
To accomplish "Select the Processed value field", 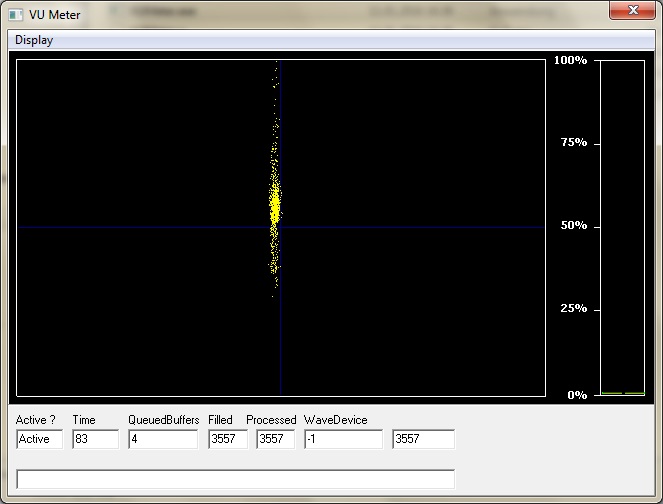I will tap(276, 439).
